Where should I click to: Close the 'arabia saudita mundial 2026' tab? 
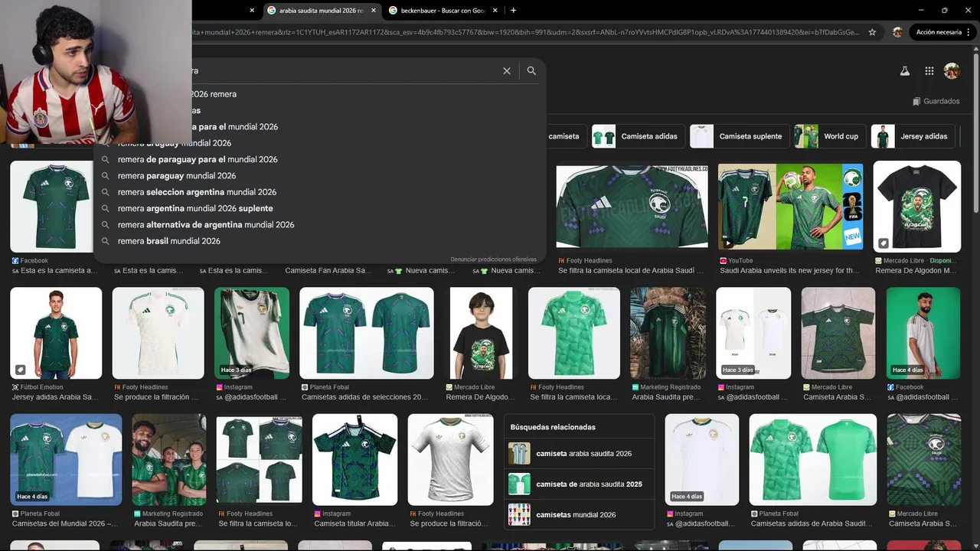(x=374, y=11)
